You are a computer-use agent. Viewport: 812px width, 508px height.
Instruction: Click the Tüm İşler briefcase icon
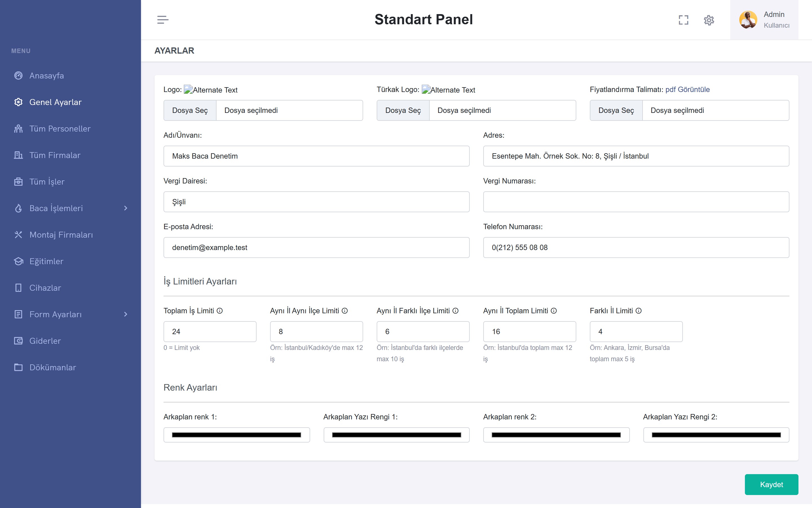[18, 181]
